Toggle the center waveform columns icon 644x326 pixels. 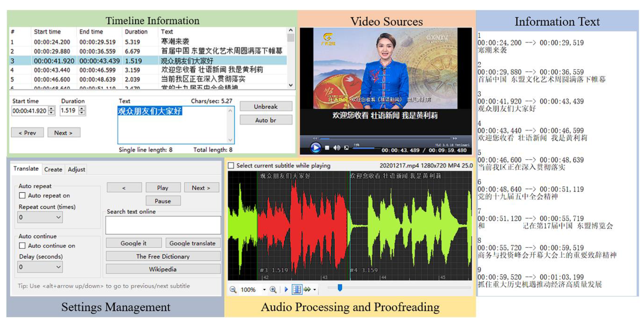(297, 290)
